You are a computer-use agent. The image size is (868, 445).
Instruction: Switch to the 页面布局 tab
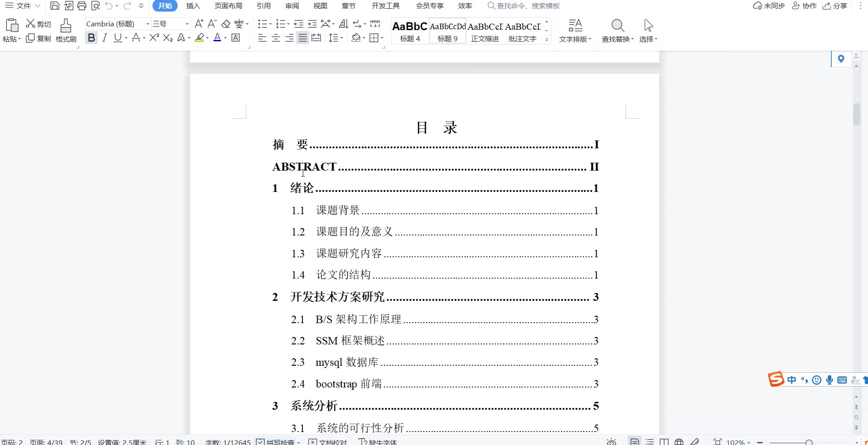229,6
